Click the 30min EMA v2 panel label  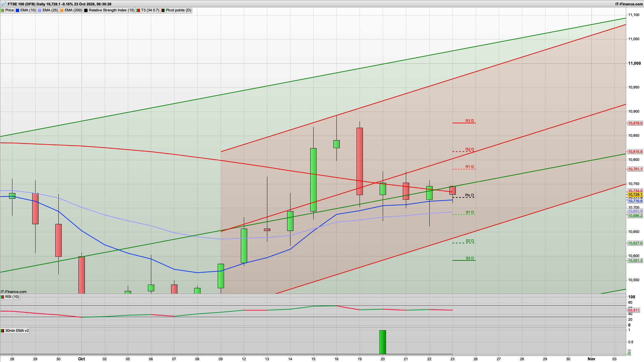point(15,331)
